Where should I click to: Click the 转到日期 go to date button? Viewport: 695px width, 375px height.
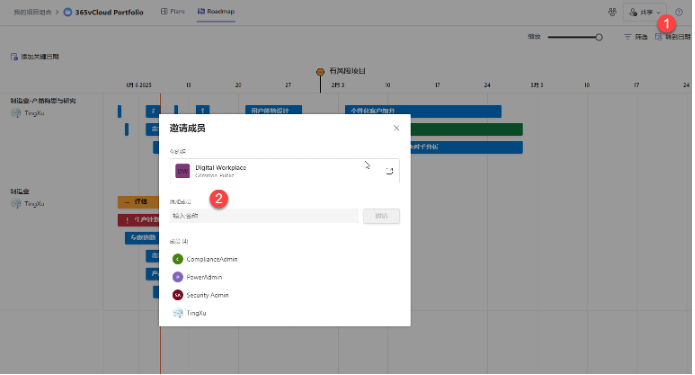pos(674,37)
